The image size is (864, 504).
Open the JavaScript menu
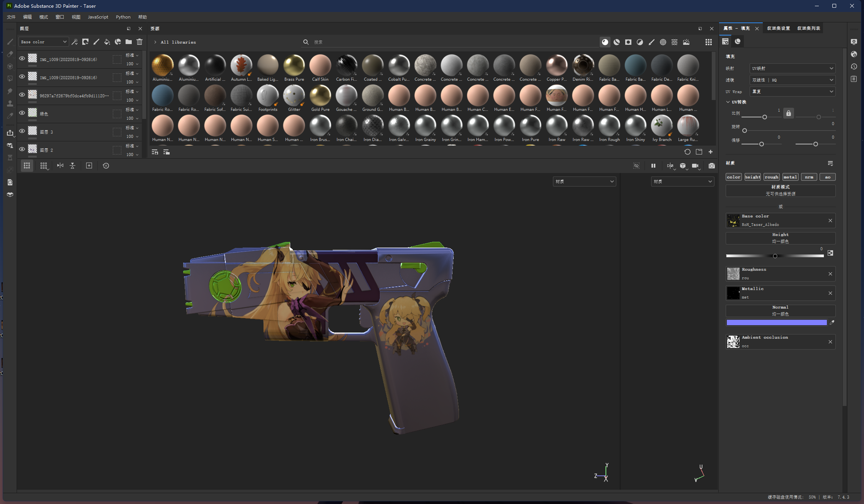[x=98, y=17]
